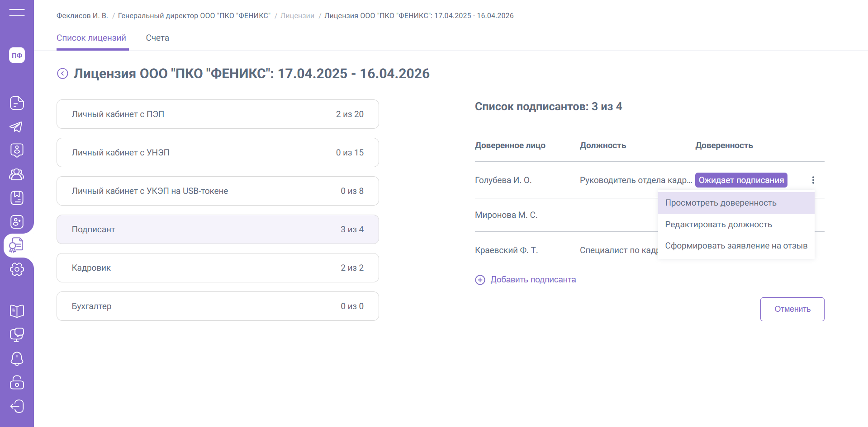Click the logout icon at sidebar bottom
The width and height of the screenshot is (868, 427).
click(17, 406)
